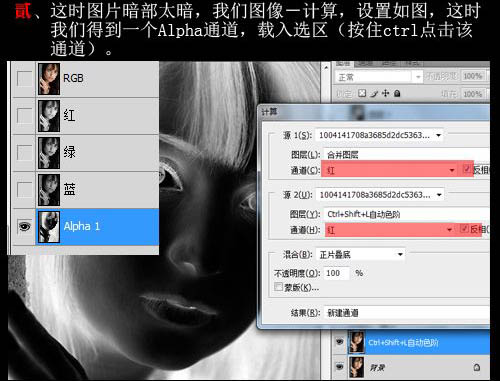Screen dimensions: 500x381
Task: Toggle visibility of the Ctrl+Shift+L自动色阶 layer
Action: (x=340, y=342)
